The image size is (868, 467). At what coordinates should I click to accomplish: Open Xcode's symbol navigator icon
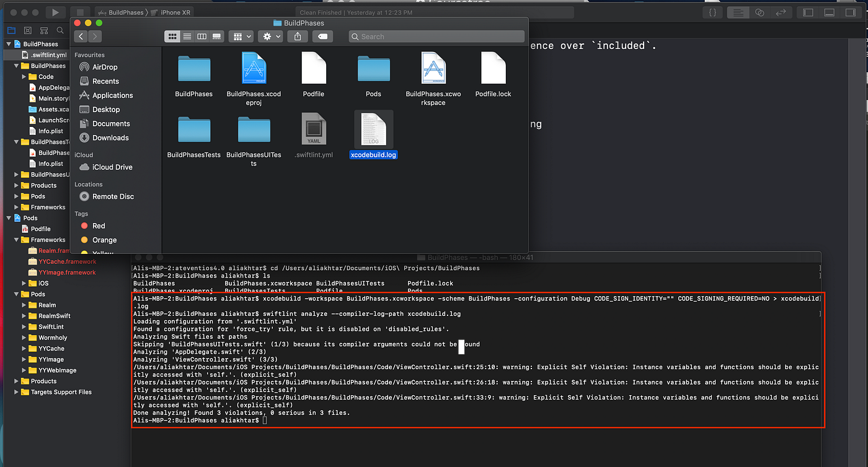tap(43, 30)
